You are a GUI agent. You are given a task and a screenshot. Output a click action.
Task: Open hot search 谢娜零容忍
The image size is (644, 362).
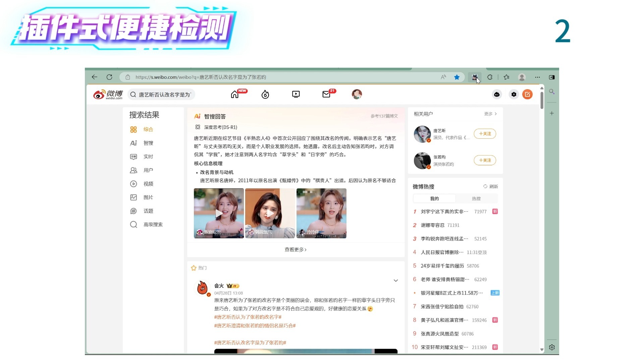[432, 225]
